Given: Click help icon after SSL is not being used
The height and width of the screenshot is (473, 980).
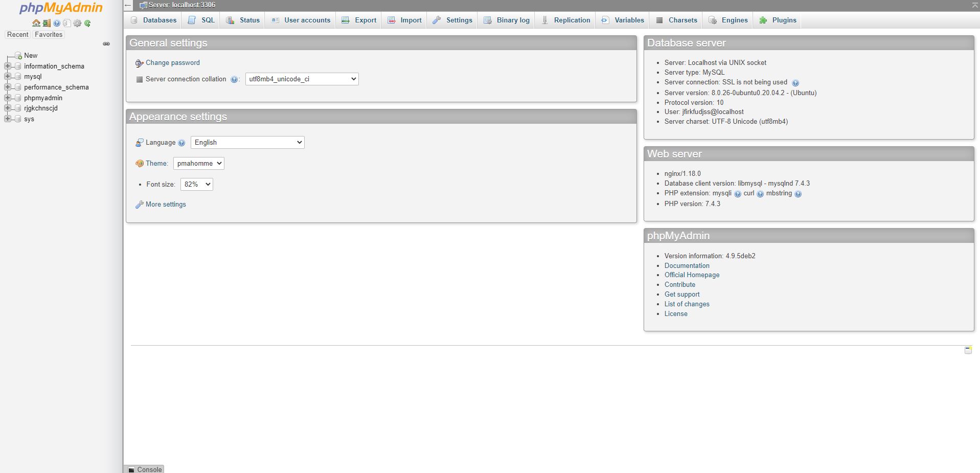Looking at the screenshot, I should [x=795, y=83].
